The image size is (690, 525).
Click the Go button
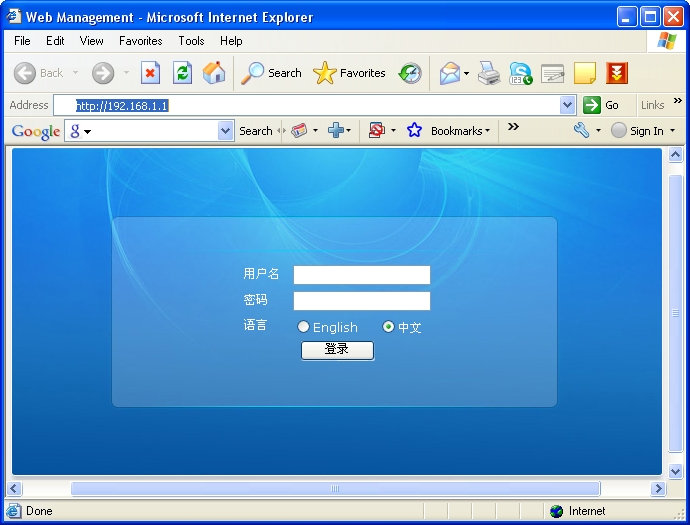click(x=601, y=105)
